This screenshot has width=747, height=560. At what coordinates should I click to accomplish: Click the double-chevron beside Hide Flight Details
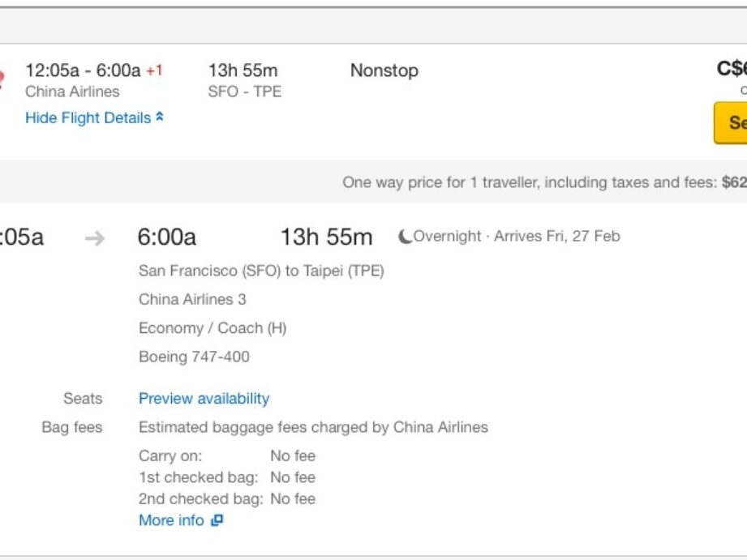pyautogui.click(x=160, y=118)
